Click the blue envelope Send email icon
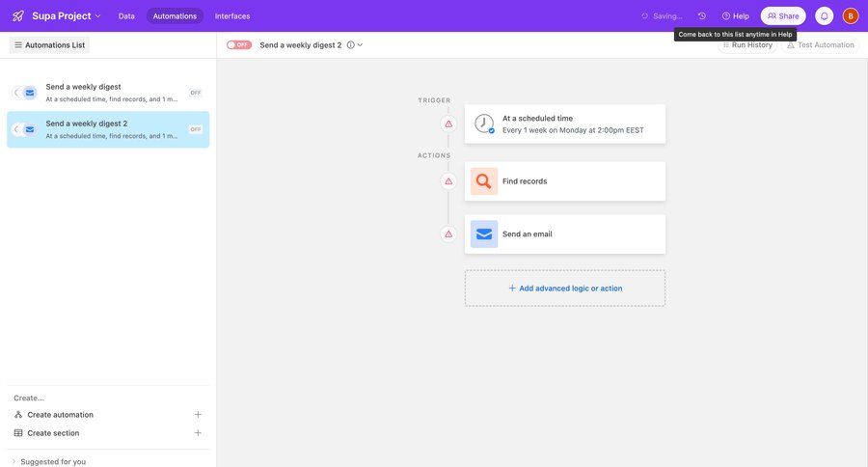This screenshot has height=467, width=868. click(x=484, y=233)
